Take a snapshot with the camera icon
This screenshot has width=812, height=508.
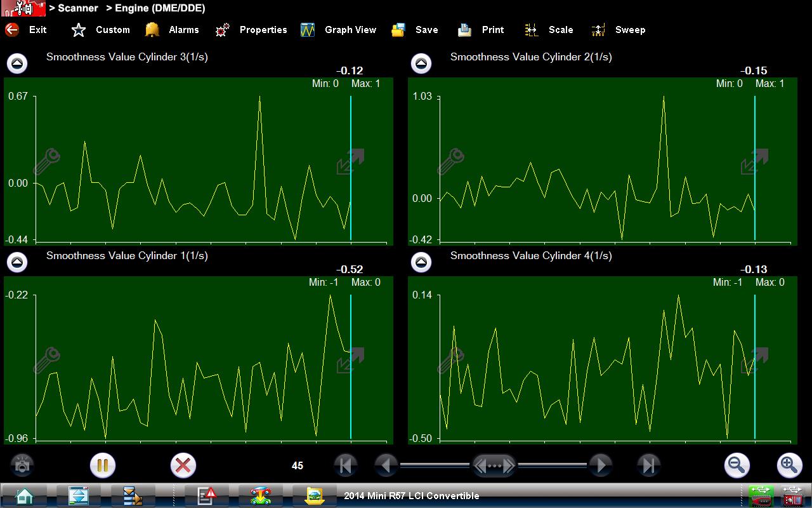(22, 465)
